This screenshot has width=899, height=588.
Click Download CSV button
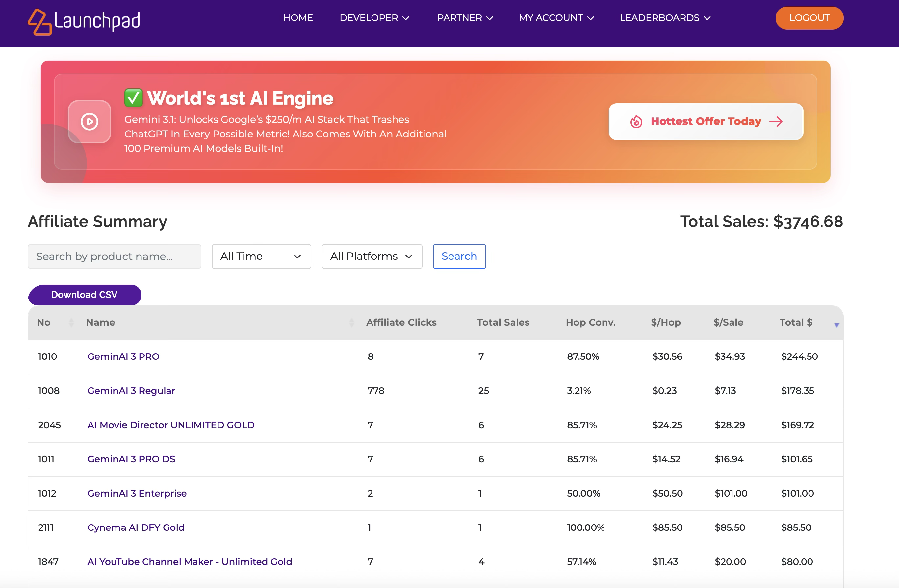point(85,295)
